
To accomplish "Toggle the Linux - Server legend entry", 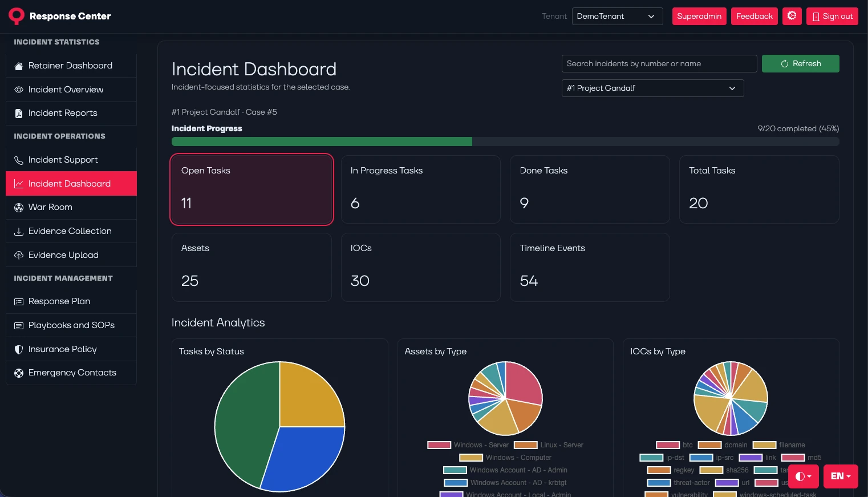I will 549,445.
